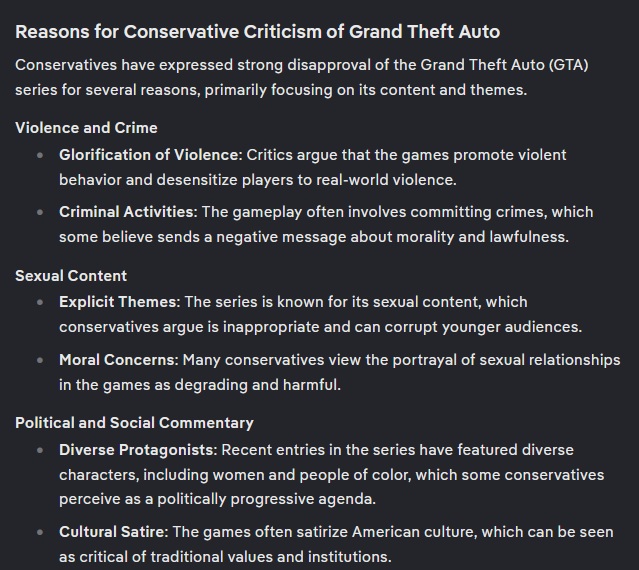The image size is (639, 570).
Task: Select the bold 'Cultural Satire' label
Action: tap(114, 532)
